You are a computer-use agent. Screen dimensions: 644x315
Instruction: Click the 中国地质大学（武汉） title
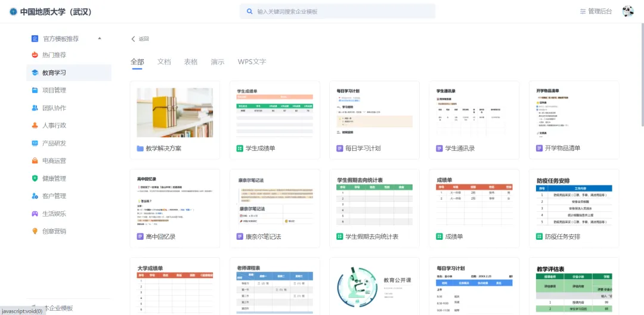click(56, 12)
